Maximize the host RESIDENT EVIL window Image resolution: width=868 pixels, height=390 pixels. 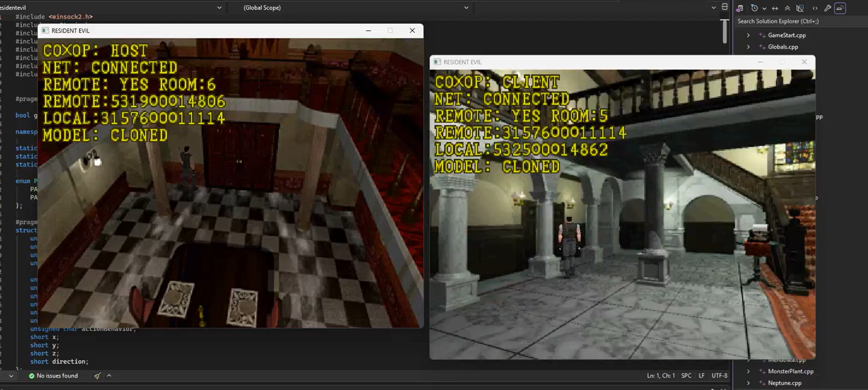pyautogui.click(x=390, y=31)
